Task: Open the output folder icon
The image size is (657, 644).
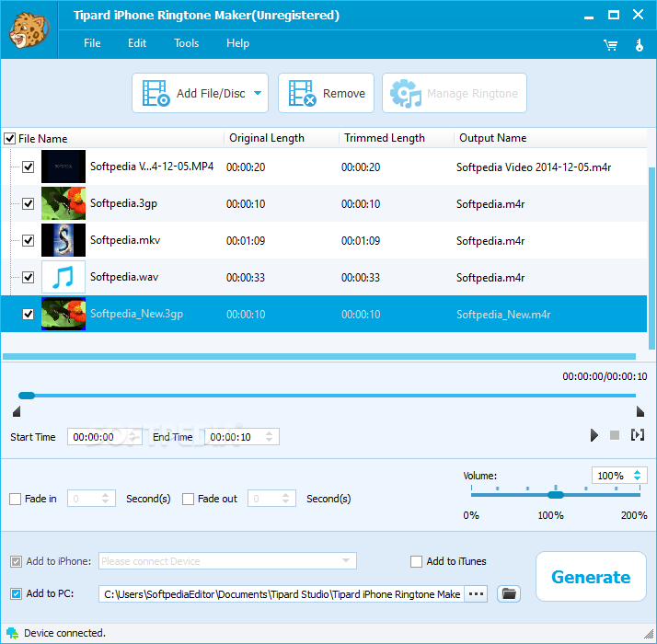Action: click(x=509, y=593)
